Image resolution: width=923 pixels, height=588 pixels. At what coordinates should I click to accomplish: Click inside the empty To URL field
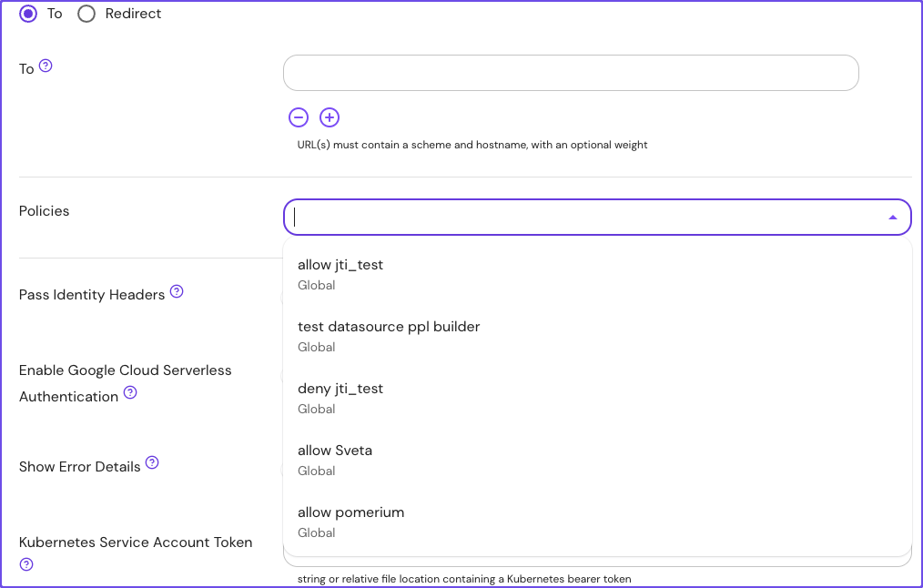570,73
